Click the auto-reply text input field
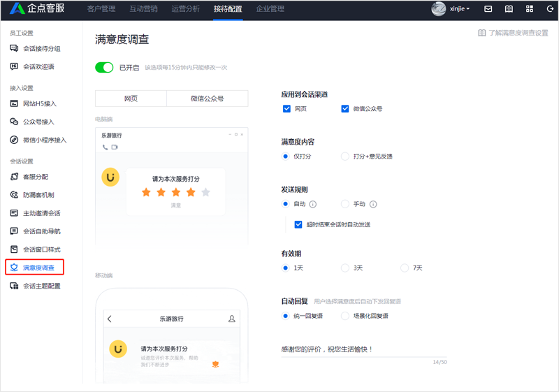This screenshot has height=392, width=559. 363,349
